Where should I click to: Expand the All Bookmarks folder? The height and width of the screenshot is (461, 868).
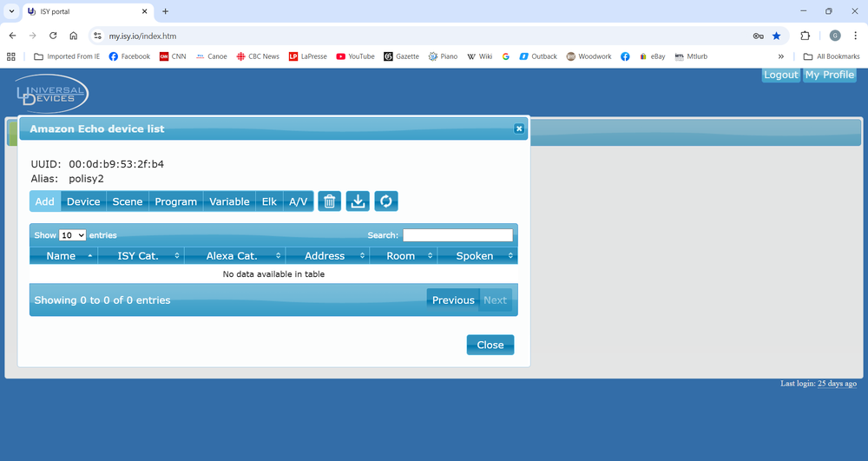point(832,56)
